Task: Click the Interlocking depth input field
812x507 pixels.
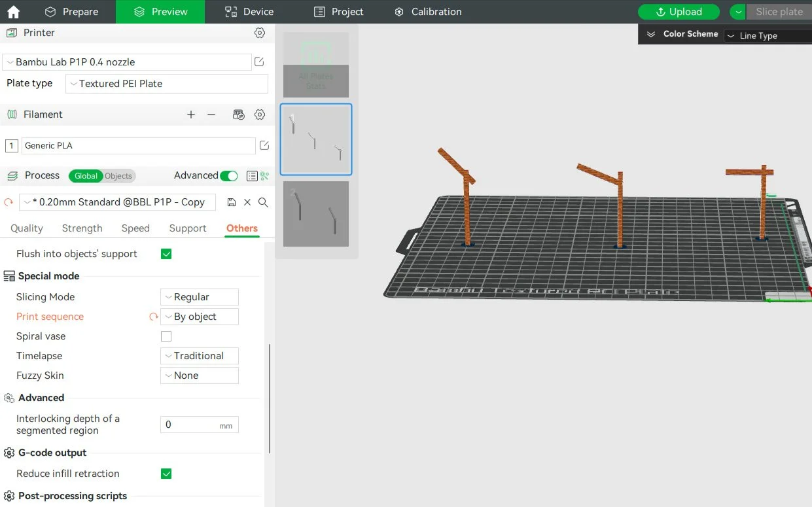Action: [x=200, y=425]
